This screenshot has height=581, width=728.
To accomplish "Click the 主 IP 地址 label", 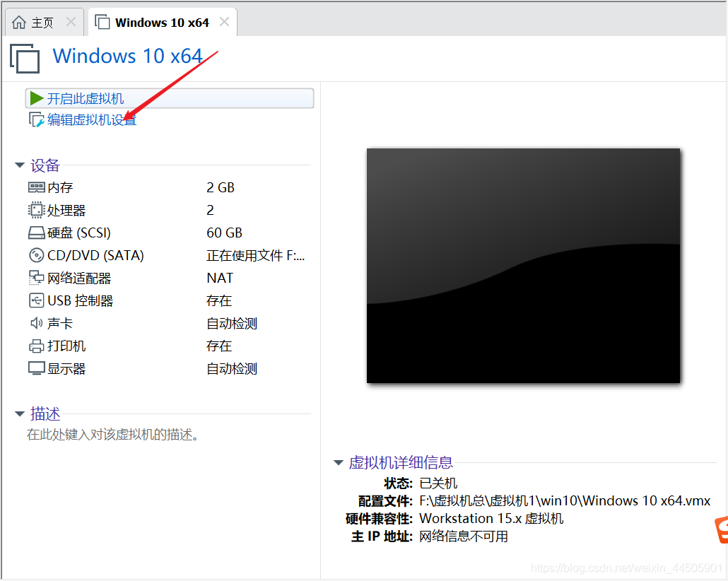I will [382, 536].
